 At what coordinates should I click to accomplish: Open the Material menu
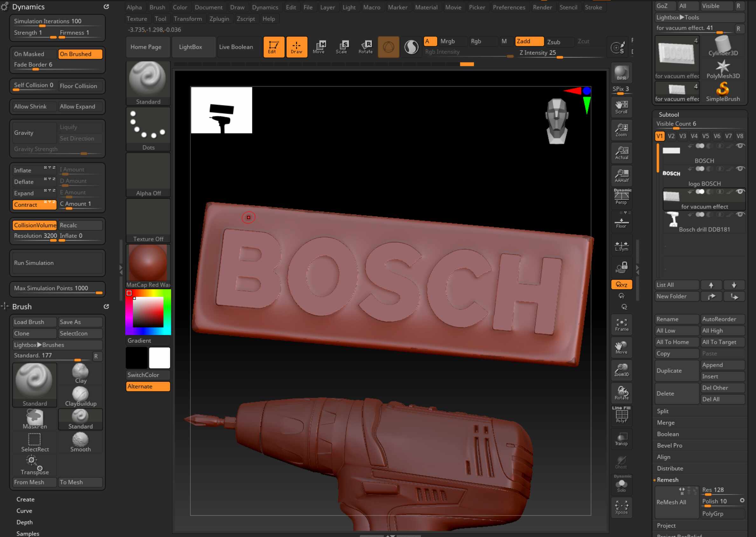pyautogui.click(x=426, y=7)
